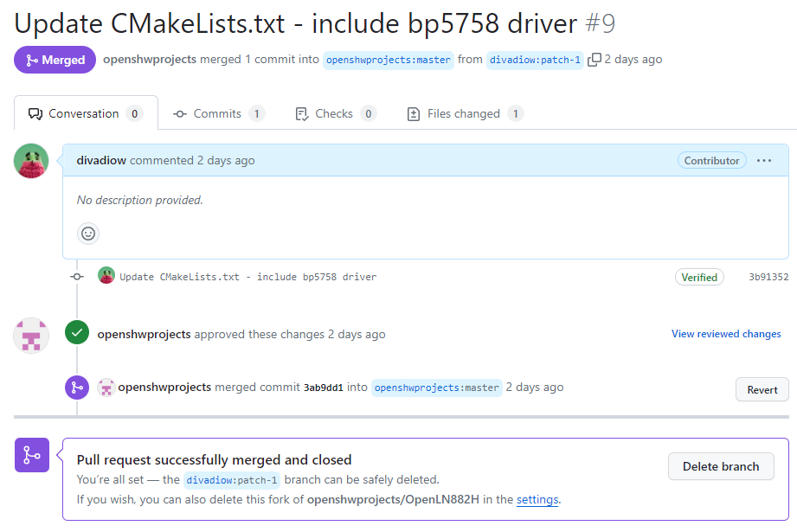Click the Verified signature badge
The height and width of the screenshot is (532, 797).
tap(699, 278)
